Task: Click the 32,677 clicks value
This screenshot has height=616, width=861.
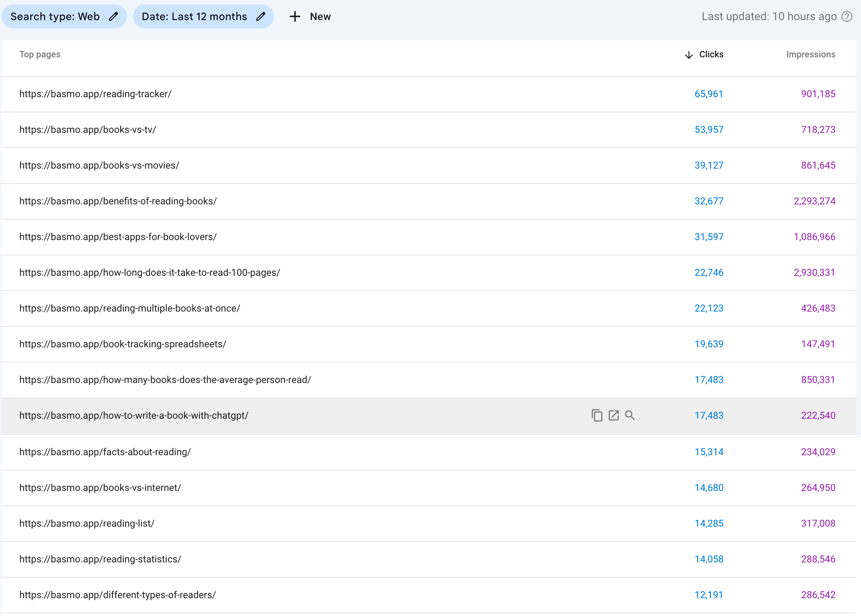Action: [709, 201]
